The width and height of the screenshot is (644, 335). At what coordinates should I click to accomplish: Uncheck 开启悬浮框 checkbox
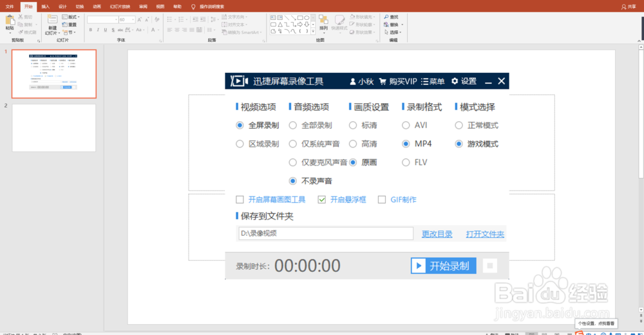click(x=321, y=200)
